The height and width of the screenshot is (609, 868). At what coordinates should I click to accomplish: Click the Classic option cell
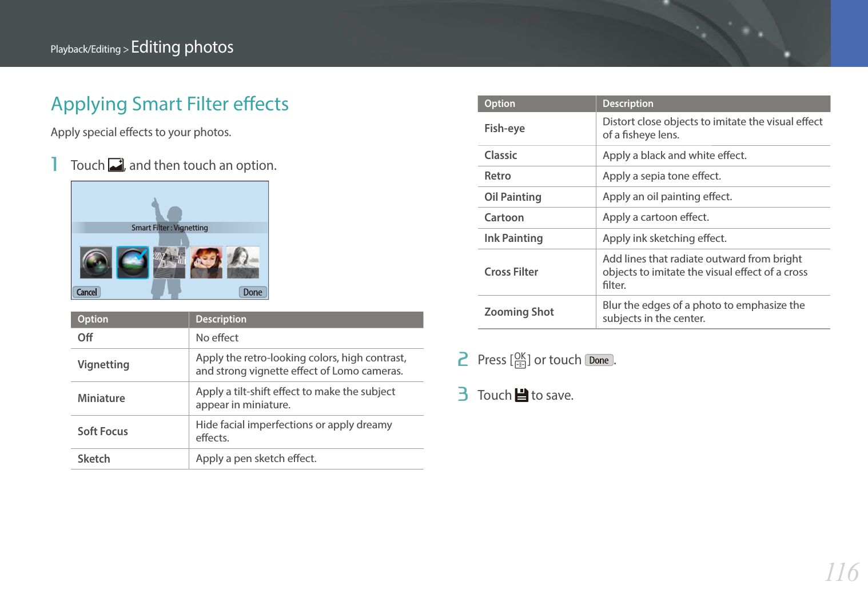click(x=537, y=156)
